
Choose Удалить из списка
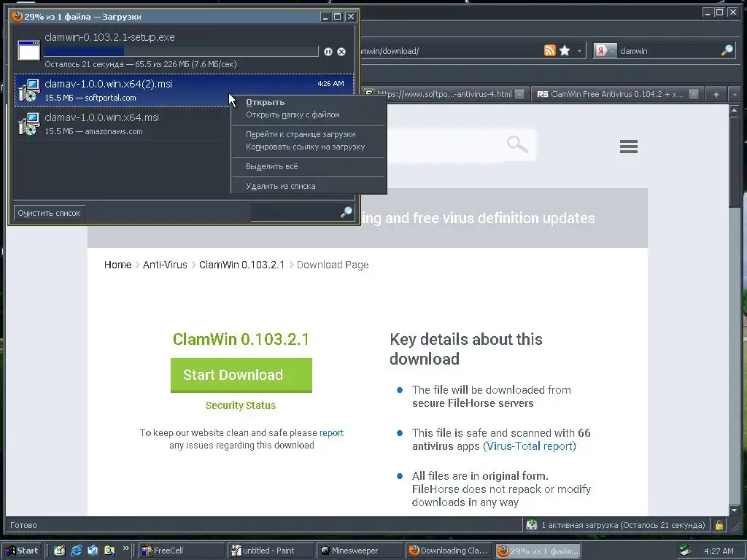tap(281, 186)
